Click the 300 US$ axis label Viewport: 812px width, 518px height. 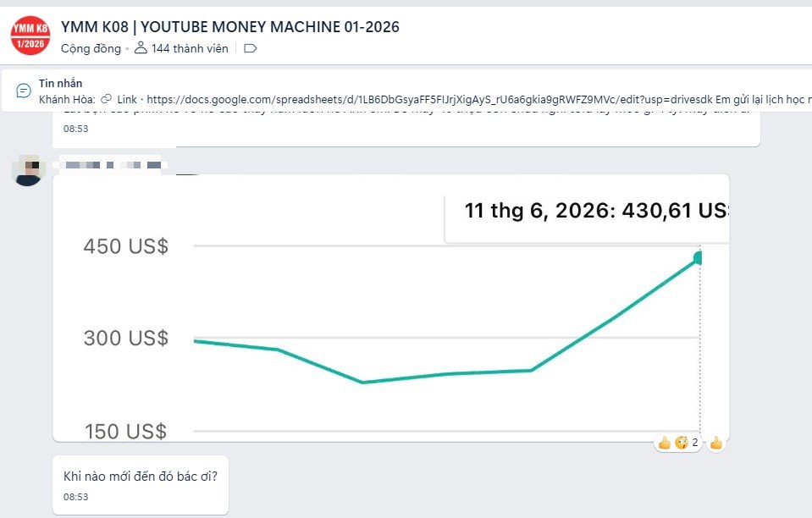[126, 338]
